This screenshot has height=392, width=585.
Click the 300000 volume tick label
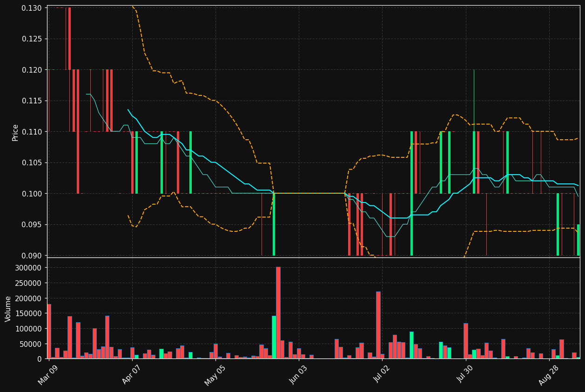click(x=29, y=268)
